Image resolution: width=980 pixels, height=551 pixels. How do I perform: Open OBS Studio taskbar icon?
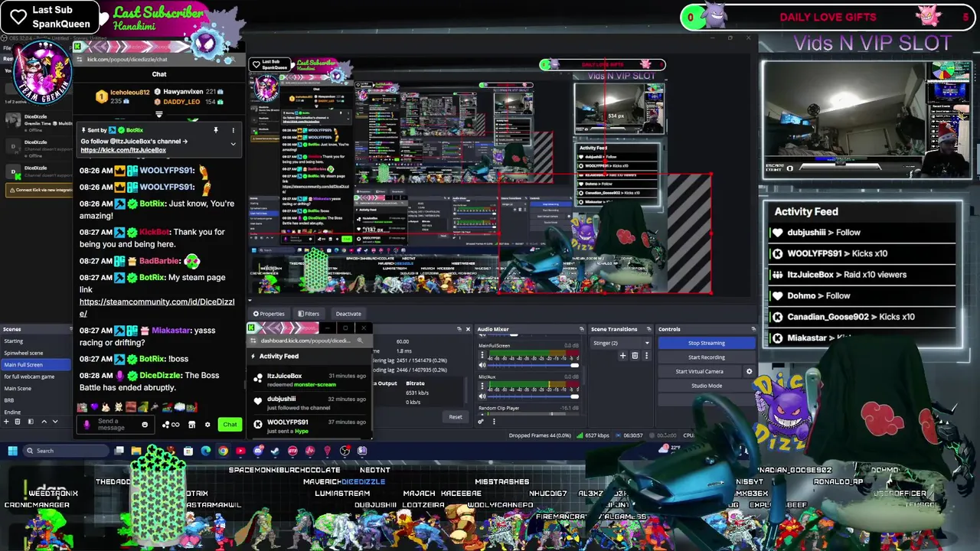344,451
